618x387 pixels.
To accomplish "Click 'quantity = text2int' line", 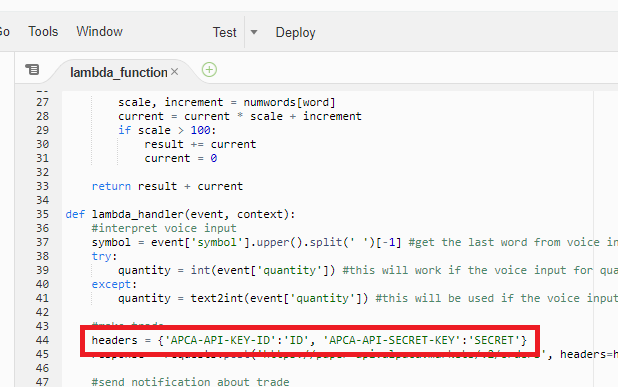I will click(368, 298).
